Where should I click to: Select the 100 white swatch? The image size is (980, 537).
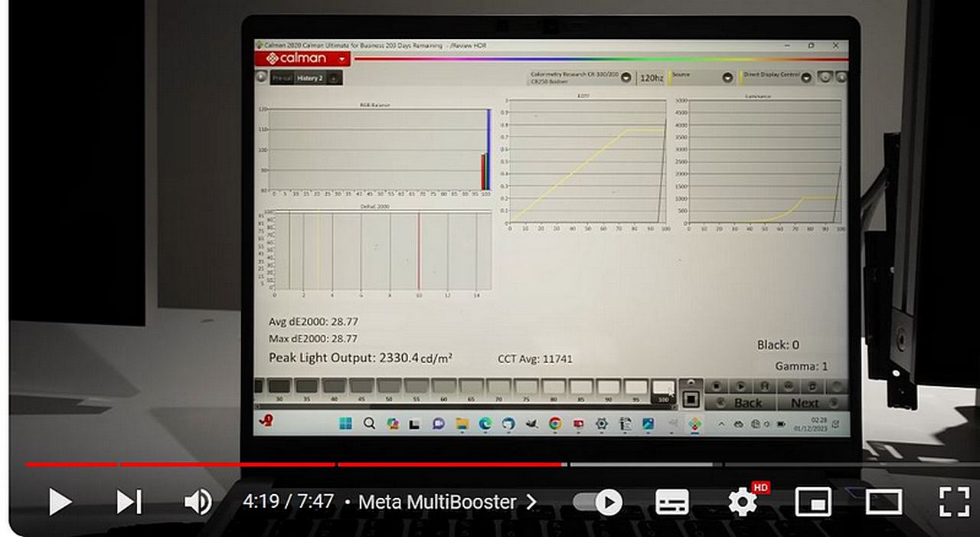663,388
